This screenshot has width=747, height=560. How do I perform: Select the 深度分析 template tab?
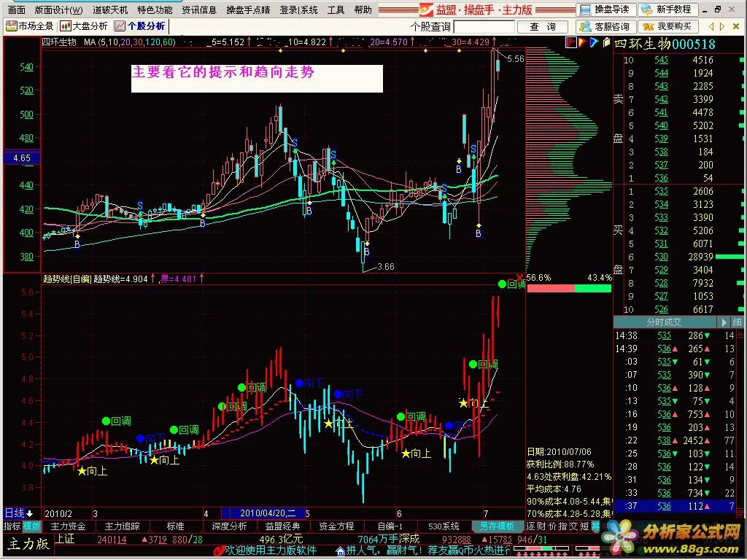click(x=229, y=526)
